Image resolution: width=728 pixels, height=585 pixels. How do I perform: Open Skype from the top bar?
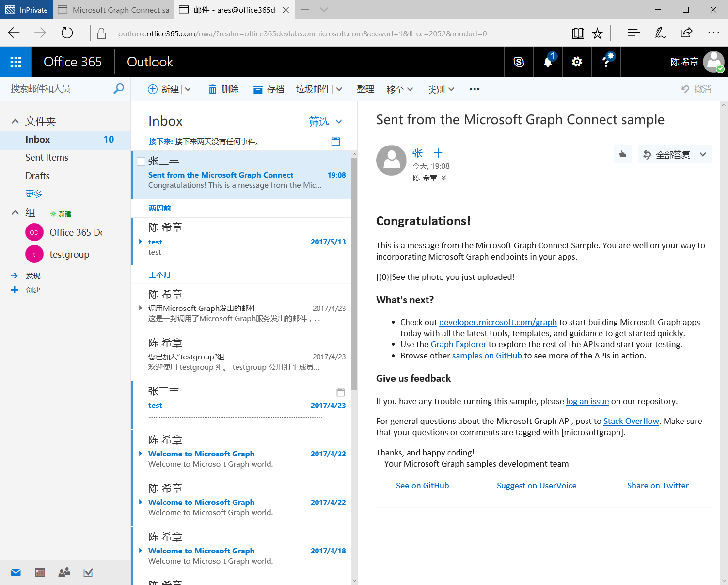coord(519,62)
